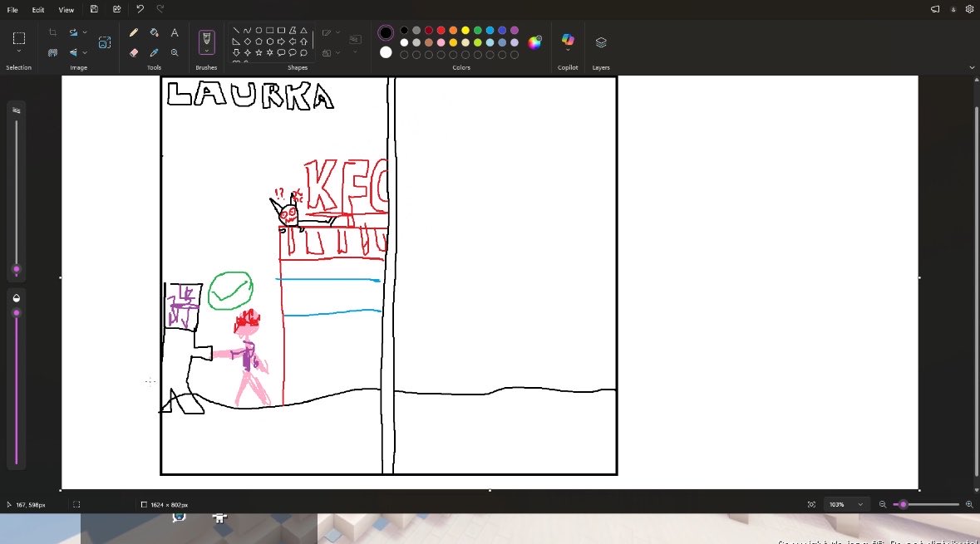Image resolution: width=980 pixels, height=544 pixels.
Task: Select the oval shape from the Shapes gallery
Action: tap(259, 29)
